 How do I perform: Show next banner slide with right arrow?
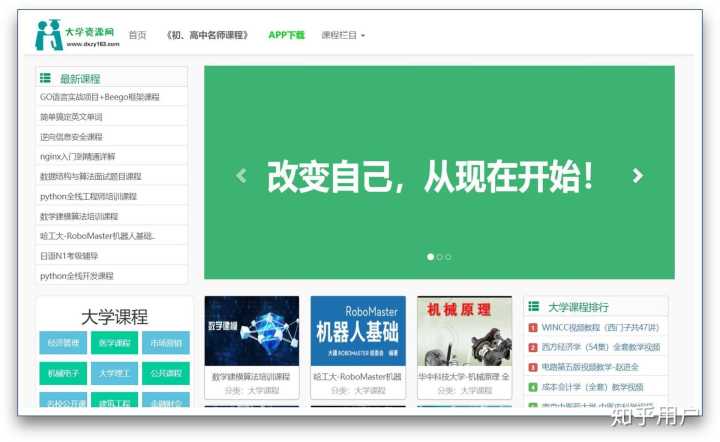[x=637, y=175]
